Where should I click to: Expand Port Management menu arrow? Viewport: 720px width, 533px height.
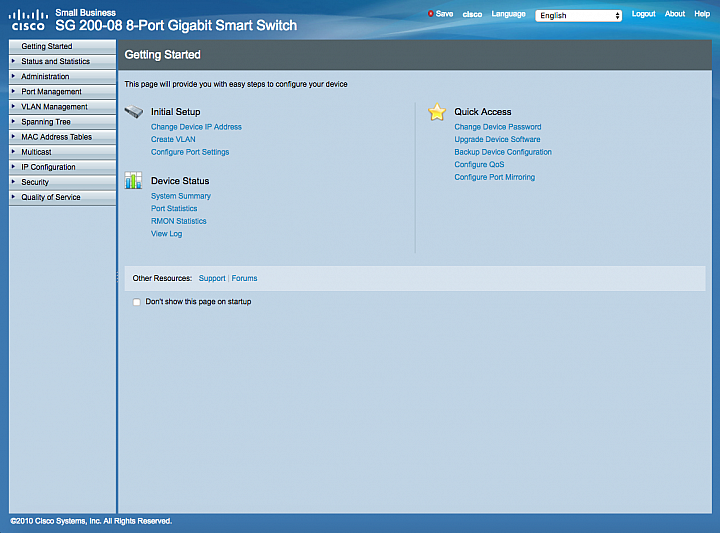point(13,91)
